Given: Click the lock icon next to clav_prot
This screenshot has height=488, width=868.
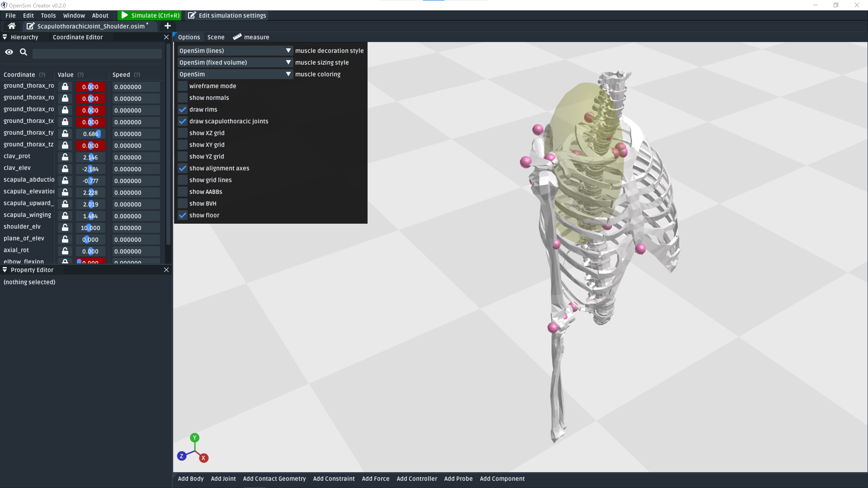Looking at the screenshot, I should pos(65,157).
